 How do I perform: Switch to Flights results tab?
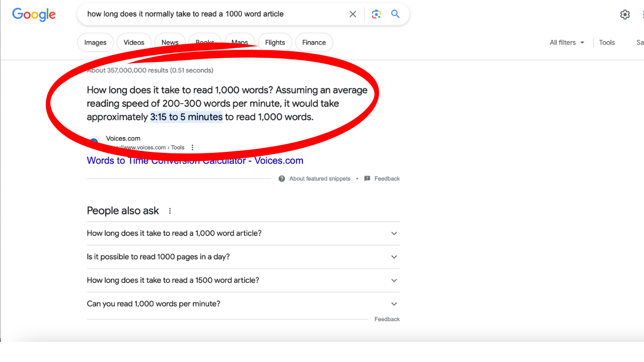tap(275, 43)
